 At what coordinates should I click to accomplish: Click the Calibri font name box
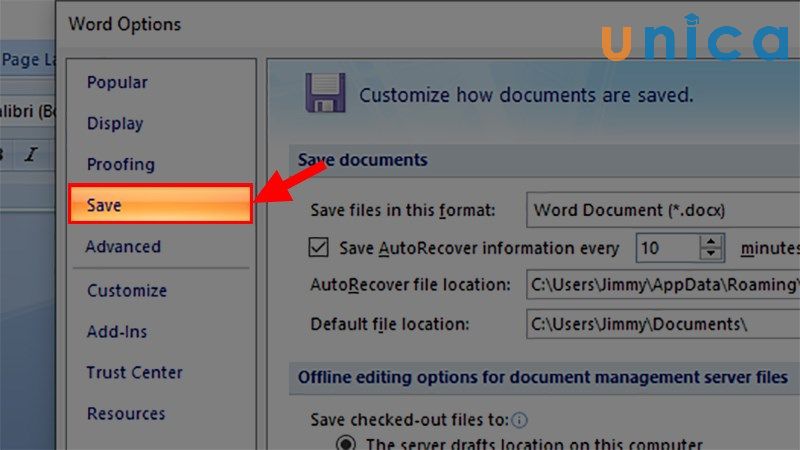(27, 111)
